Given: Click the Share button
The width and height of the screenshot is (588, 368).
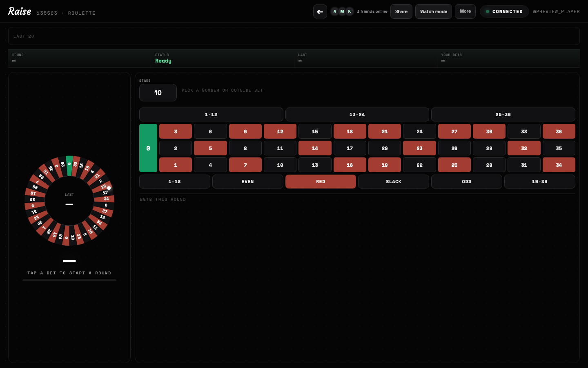Looking at the screenshot, I should pos(401,11).
